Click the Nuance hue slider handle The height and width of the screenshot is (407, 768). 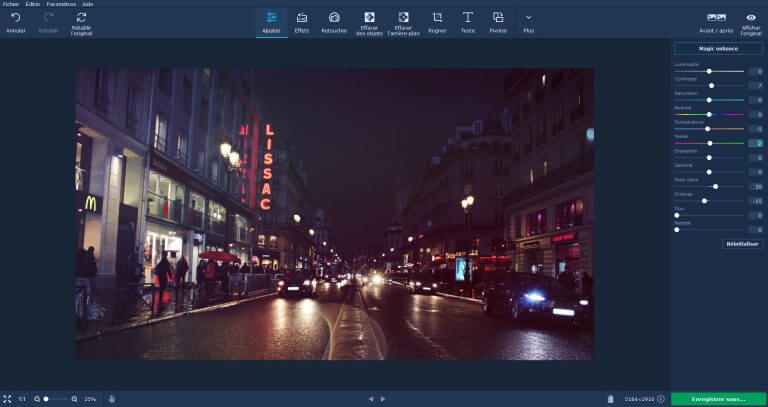pos(709,115)
